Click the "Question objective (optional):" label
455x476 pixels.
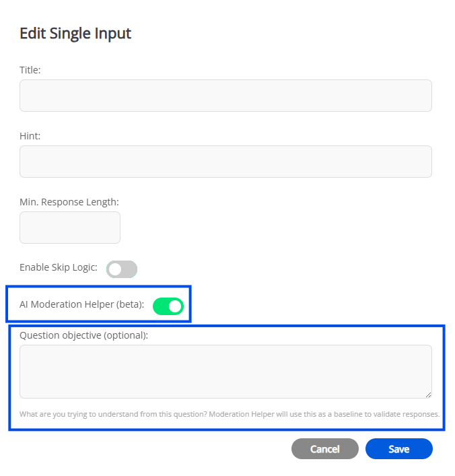(x=83, y=335)
